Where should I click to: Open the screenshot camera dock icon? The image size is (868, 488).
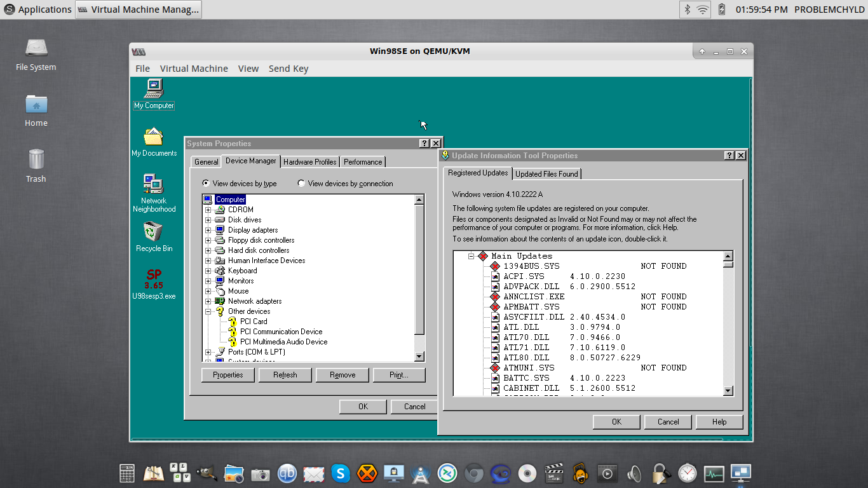261,474
